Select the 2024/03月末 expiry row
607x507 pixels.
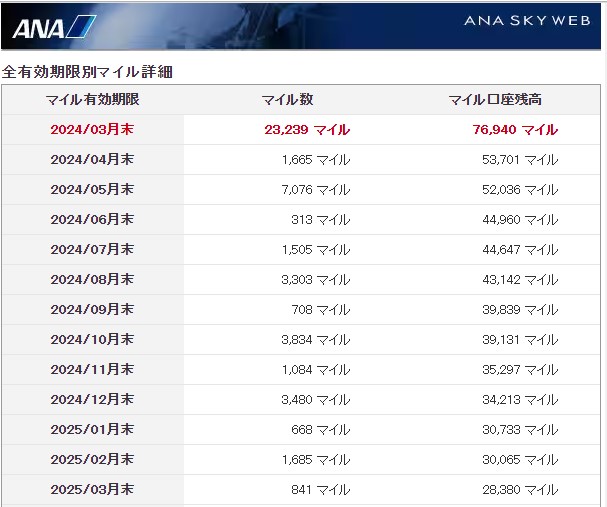(92, 130)
